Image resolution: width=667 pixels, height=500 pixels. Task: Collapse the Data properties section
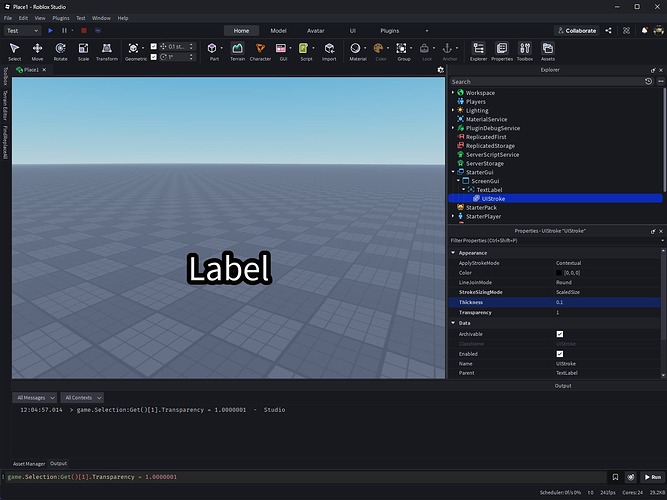pos(453,323)
